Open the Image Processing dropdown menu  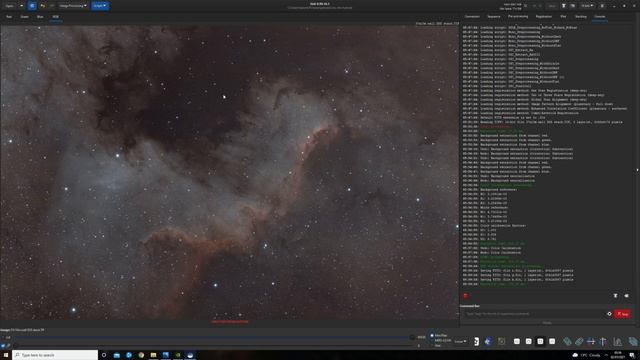tap(73, 6)
